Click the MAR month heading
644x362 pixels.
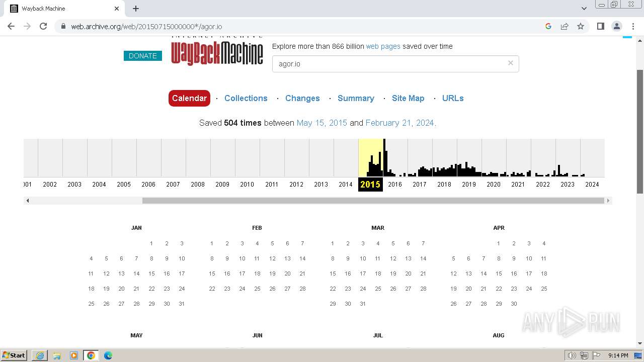[x=378, y=228]
